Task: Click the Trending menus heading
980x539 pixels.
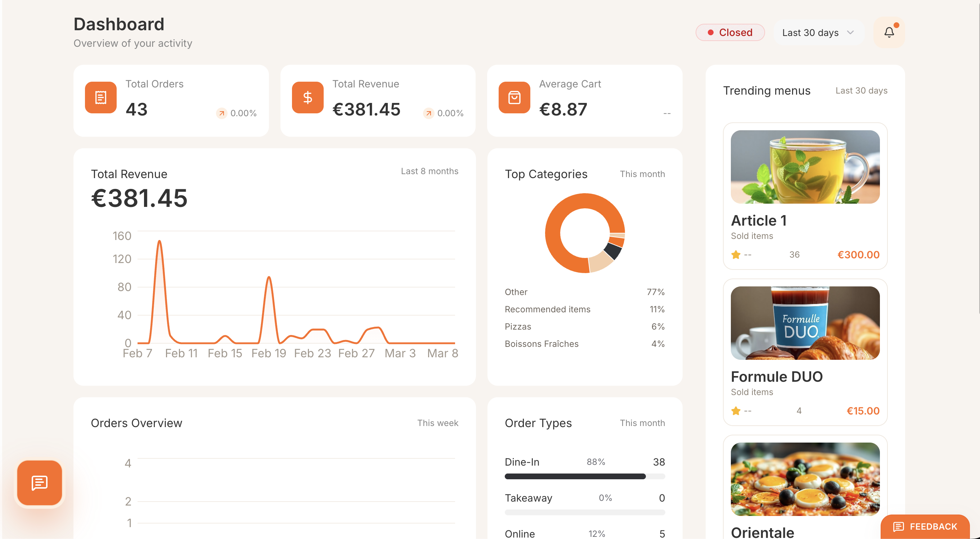Action: pos(767,91)
